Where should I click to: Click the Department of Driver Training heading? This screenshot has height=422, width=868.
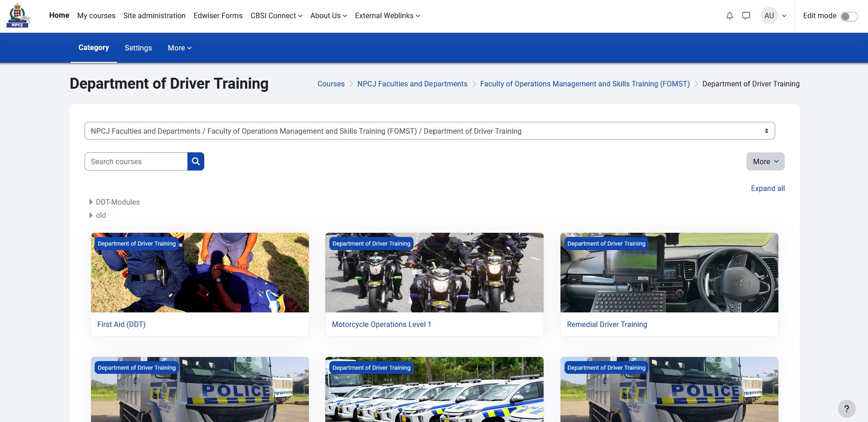(169, 84)
